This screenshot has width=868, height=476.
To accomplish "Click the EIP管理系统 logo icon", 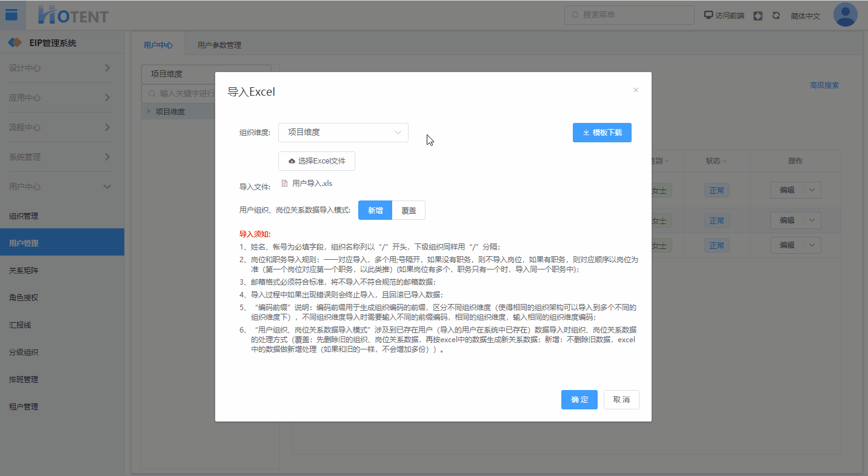I will tap(15, 43).
